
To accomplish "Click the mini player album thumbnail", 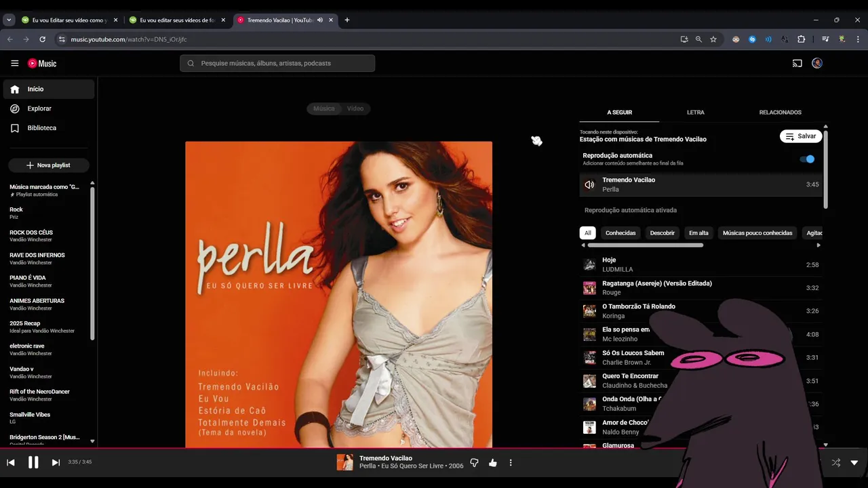I will pos(345,462).
